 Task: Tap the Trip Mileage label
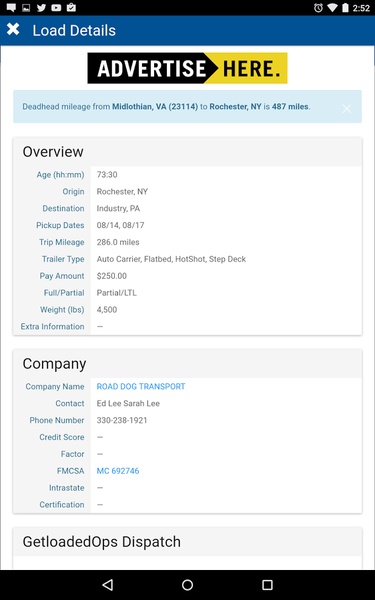[x=61, y=242]
